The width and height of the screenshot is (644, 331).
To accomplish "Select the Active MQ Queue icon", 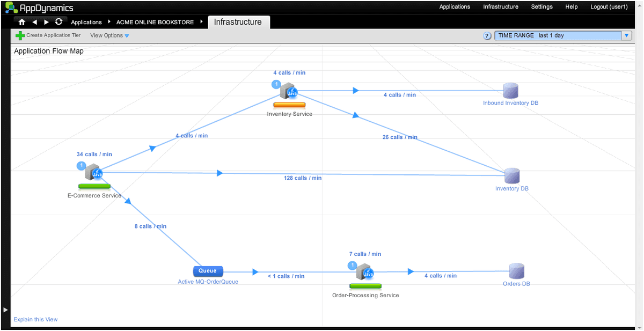I will [208, 271].
